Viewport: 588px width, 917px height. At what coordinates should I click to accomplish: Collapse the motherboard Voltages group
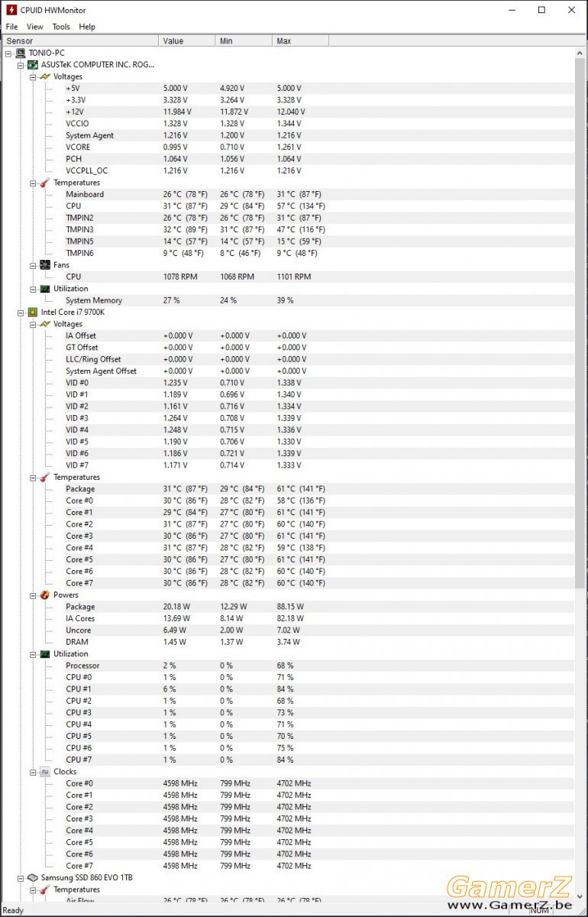pyautogui.click(x=33, y=76)
